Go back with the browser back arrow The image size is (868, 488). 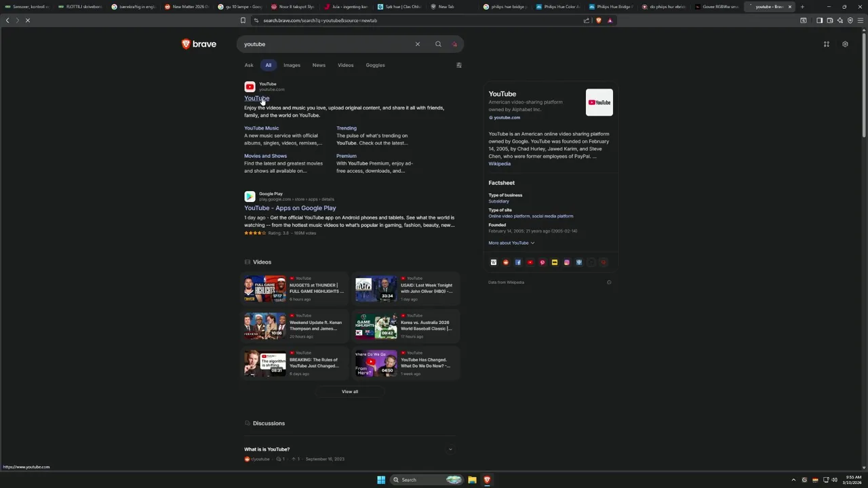7,20
